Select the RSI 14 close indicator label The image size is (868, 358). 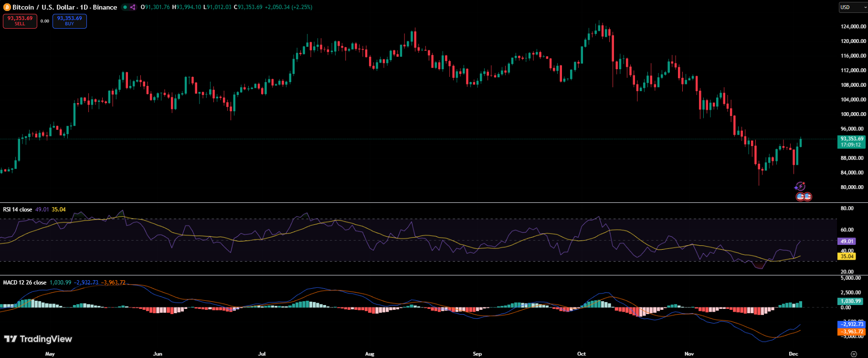pos(18,210)
